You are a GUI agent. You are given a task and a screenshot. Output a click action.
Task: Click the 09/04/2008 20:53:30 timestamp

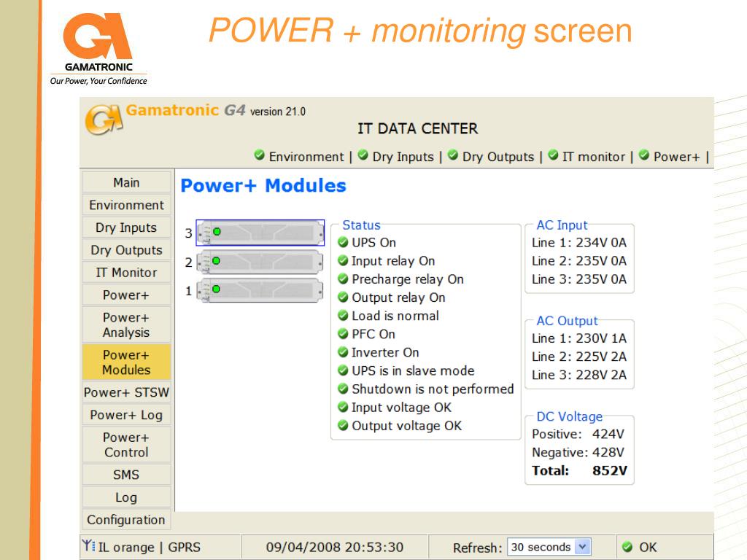[x=334, y=547]
